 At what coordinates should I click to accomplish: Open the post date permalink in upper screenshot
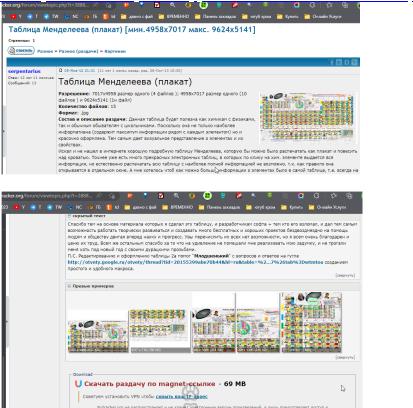79,71
